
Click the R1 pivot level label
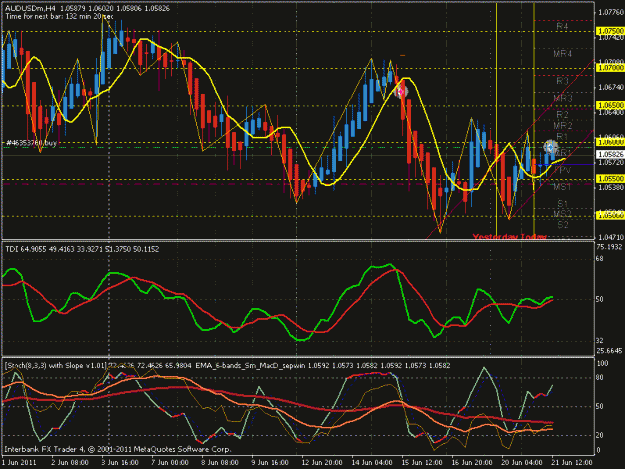[562, 137]
